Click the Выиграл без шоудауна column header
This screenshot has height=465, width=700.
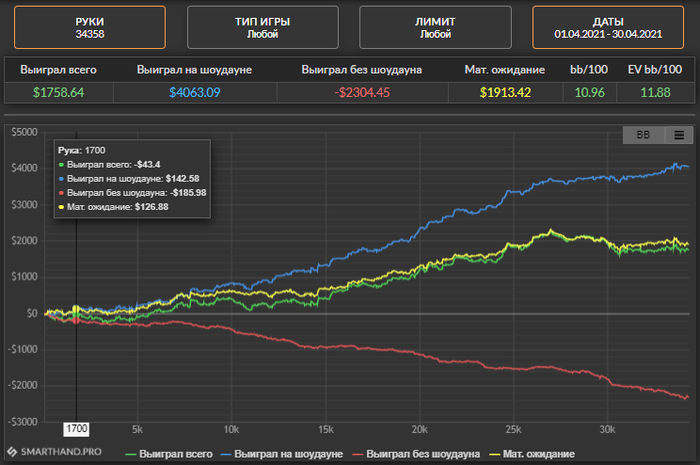[x=362, y=70]
